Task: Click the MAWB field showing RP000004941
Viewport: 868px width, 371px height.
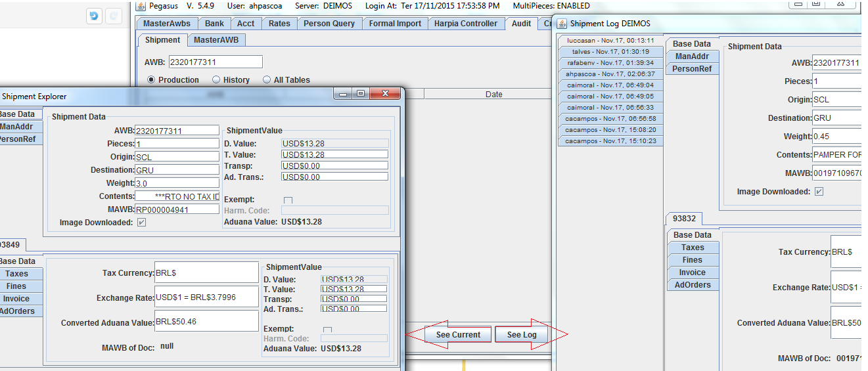Action: point(177,209)
